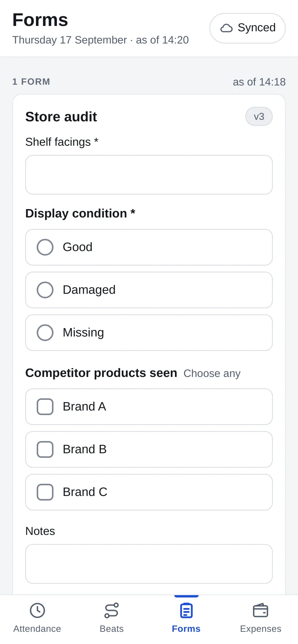Click the Forms page heading
Viewport: 298px width, 644px height.
[x=40, y=20]
